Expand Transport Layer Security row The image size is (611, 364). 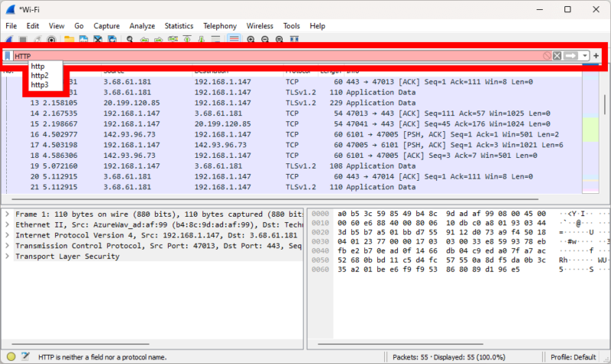(x=8, y=256)
